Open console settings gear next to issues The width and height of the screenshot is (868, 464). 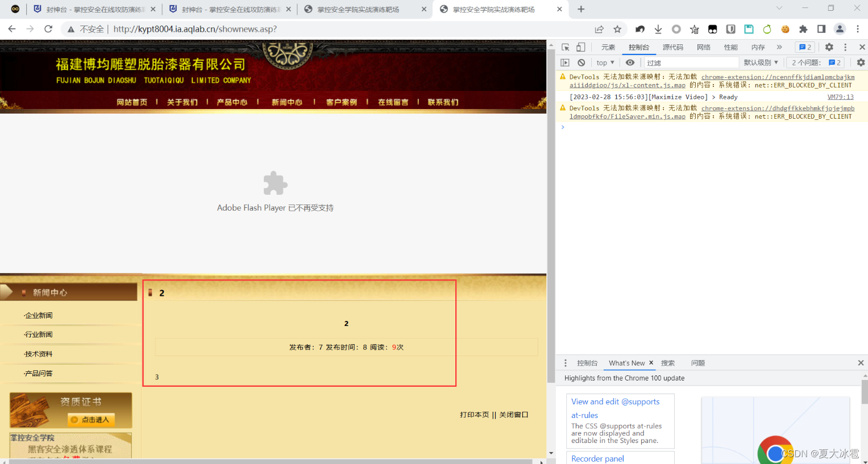point(861,62)
